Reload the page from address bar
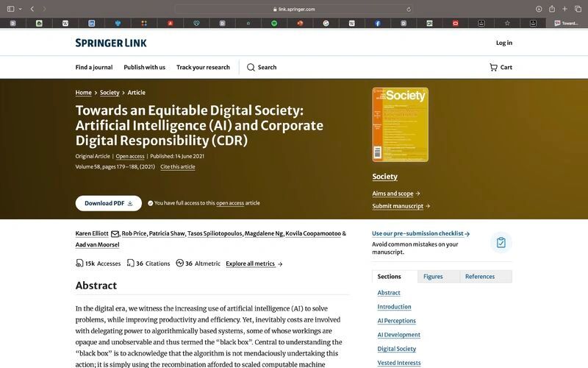Image resolution: width=588 pixels, height=368 pixels. (x=409, y=9)
